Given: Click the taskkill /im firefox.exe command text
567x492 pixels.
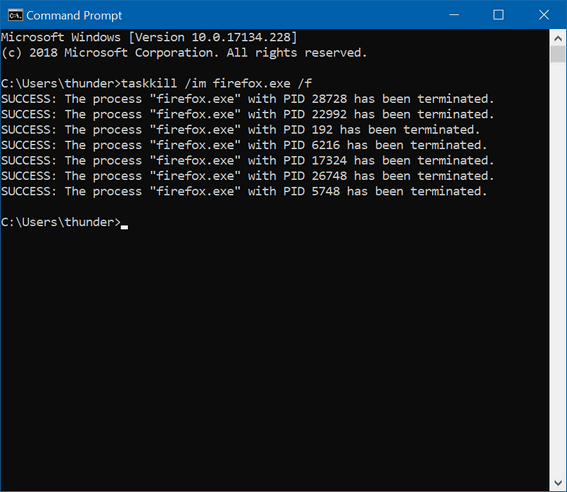Looking at the screenshot, I should pos(216,84).
